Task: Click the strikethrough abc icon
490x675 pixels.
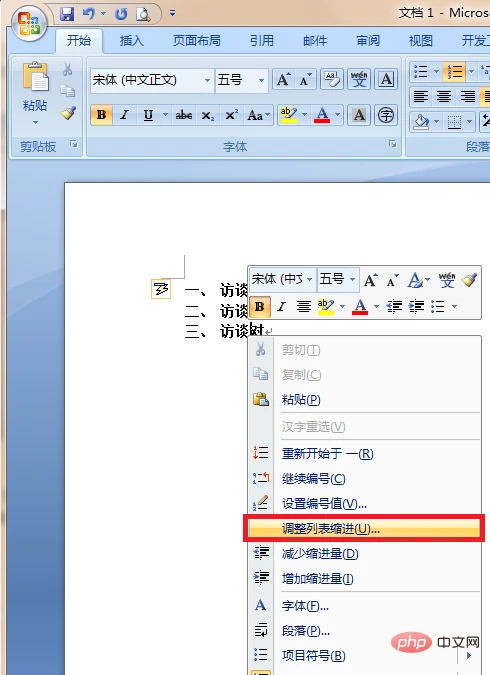Action: 184,115
